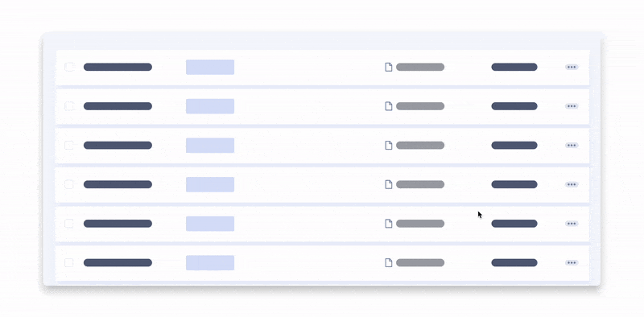
Task: Click the document icon in sixth row
Action: (388, 263)
